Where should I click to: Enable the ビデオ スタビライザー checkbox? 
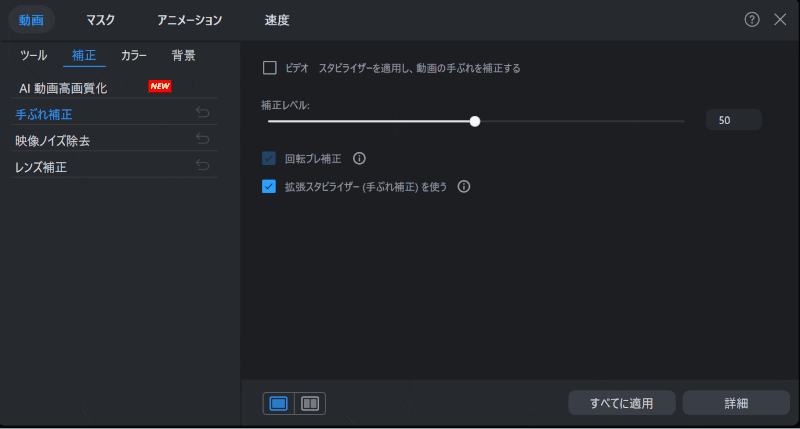click(269, 68)
